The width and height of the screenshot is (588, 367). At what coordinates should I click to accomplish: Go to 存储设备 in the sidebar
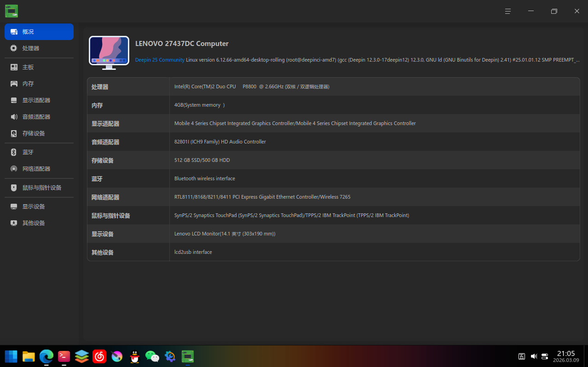click(x=39, y=133)
